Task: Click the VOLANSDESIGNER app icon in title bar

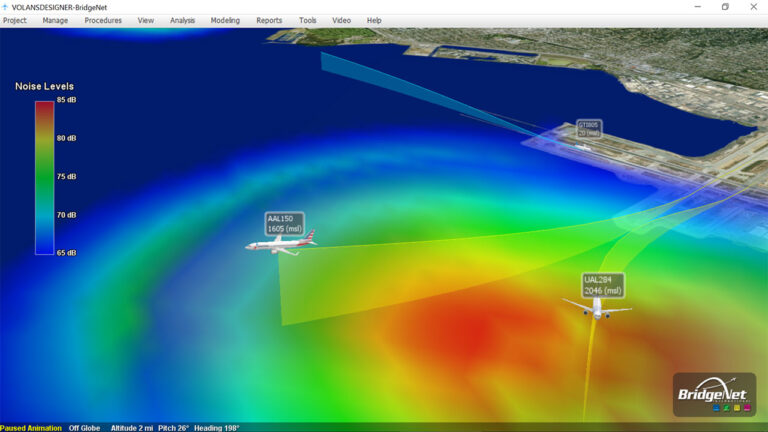Action: (5, 6)
